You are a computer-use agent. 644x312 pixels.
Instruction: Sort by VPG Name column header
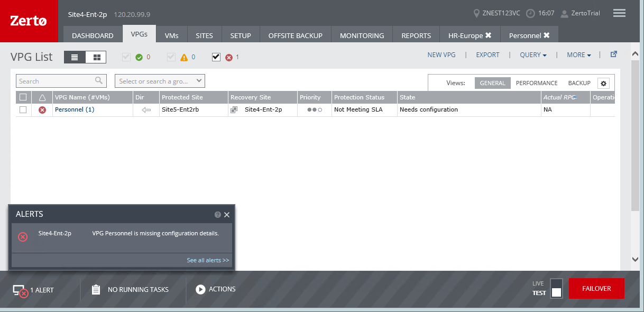tap(93, 97)
